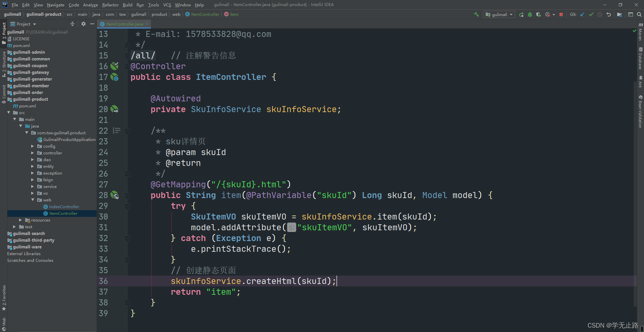Select gulimall-gateway module in tree
The image size is (644, 332).
coord(31,73)
